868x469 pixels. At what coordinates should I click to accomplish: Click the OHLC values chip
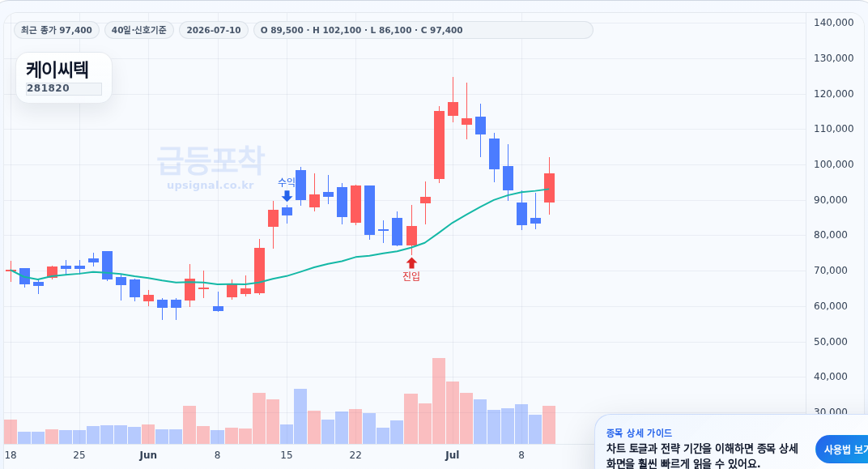pos(423,30)
